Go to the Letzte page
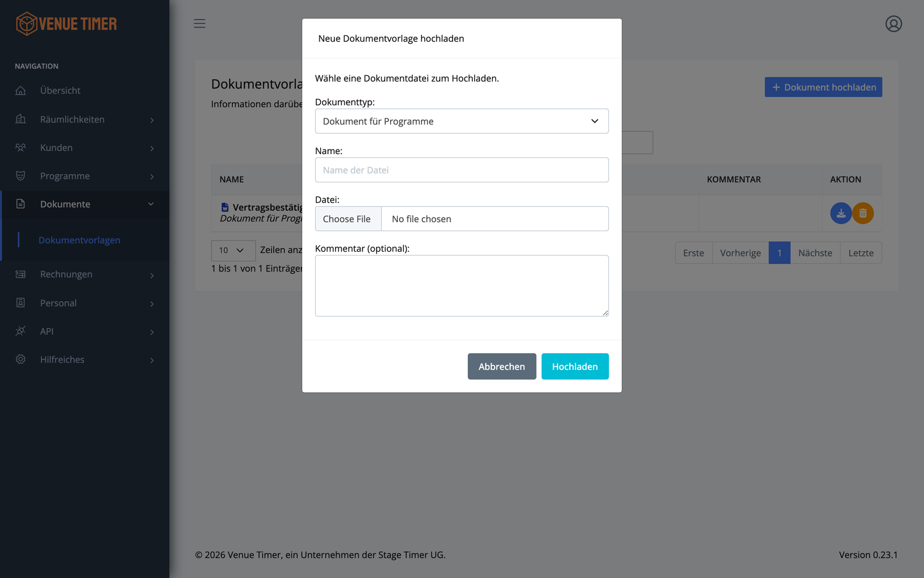This screenshot has height=578, width=924. [861, 253]
